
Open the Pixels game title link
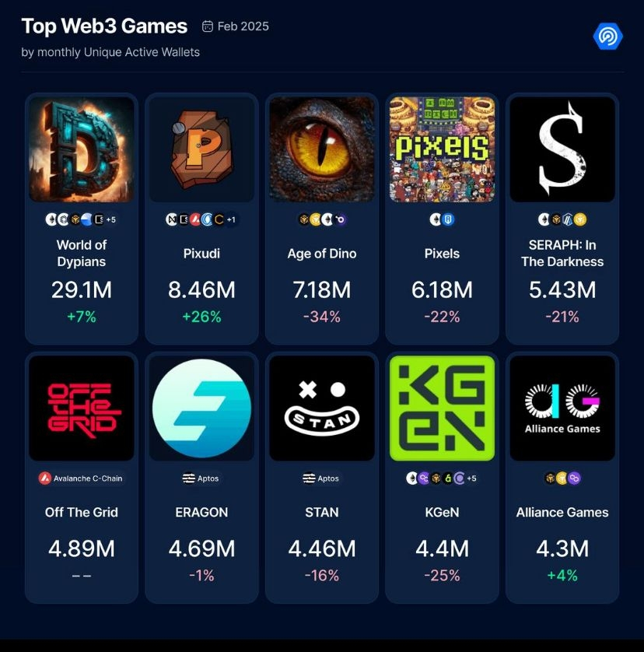tap(442, 253)
